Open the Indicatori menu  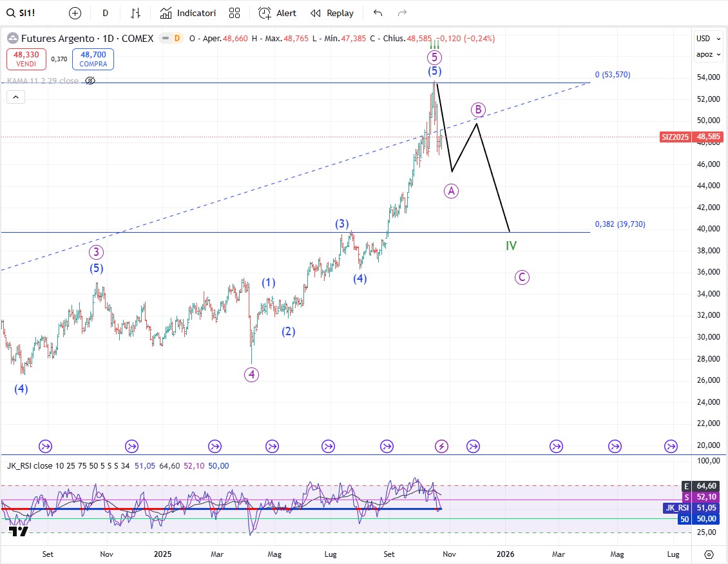pos(188,13)
